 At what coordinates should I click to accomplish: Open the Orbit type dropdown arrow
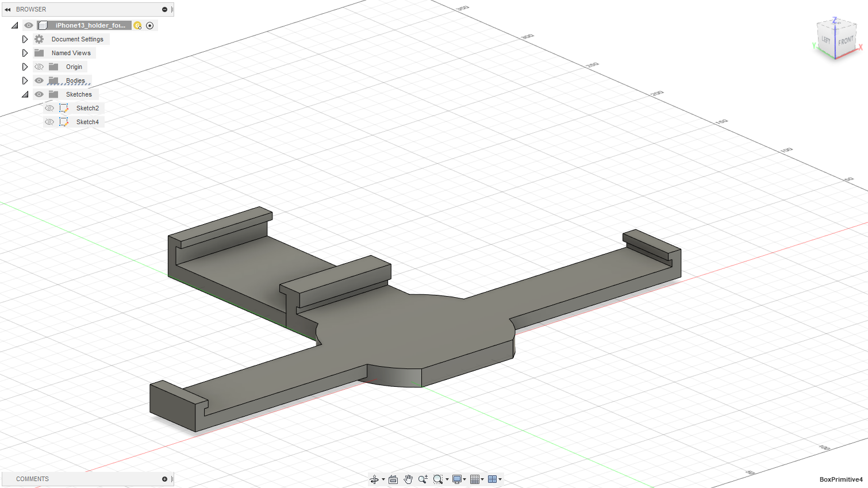click(383, 479)
